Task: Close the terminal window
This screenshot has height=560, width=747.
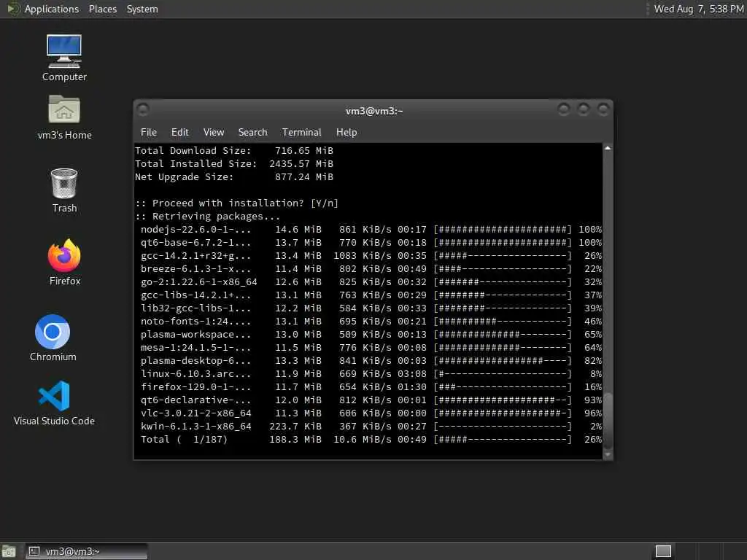Action: pos(603,110)
